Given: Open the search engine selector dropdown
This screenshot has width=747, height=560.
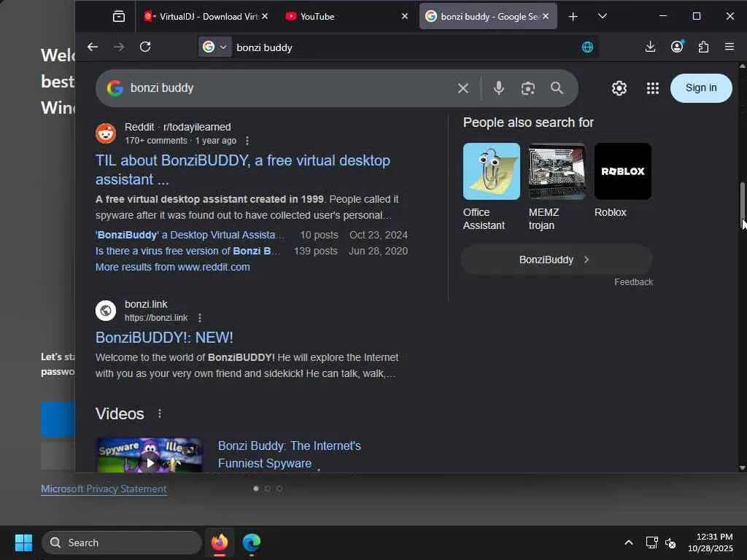Looking at the screenshot, I should point(215,47).
